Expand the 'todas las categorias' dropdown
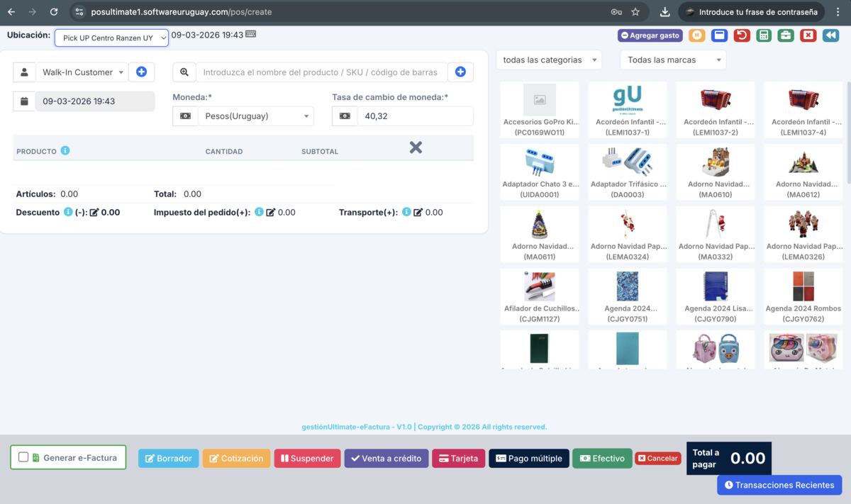This screenshot has width=851, height=504. (x=548, y=60)
